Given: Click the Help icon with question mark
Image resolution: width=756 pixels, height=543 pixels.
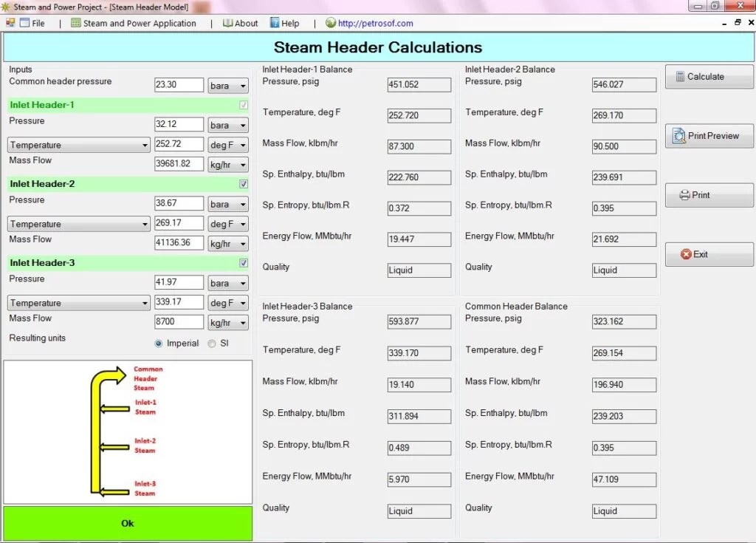Looking at the screenshot, I should [x=276, y=23].
